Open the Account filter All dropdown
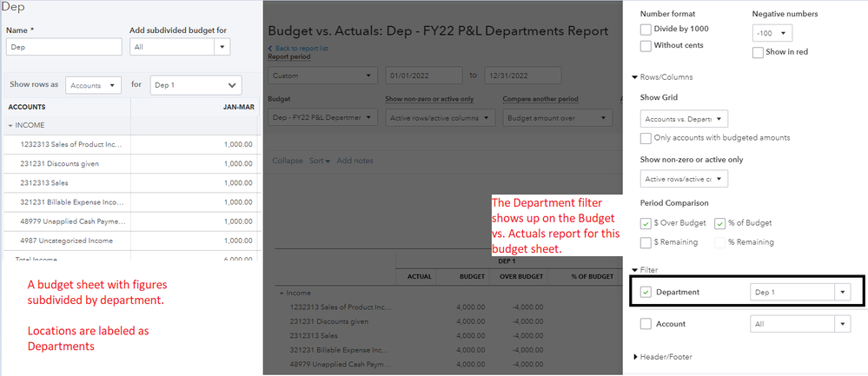This screenshot has width=868, height=376. tap(800, 324)
